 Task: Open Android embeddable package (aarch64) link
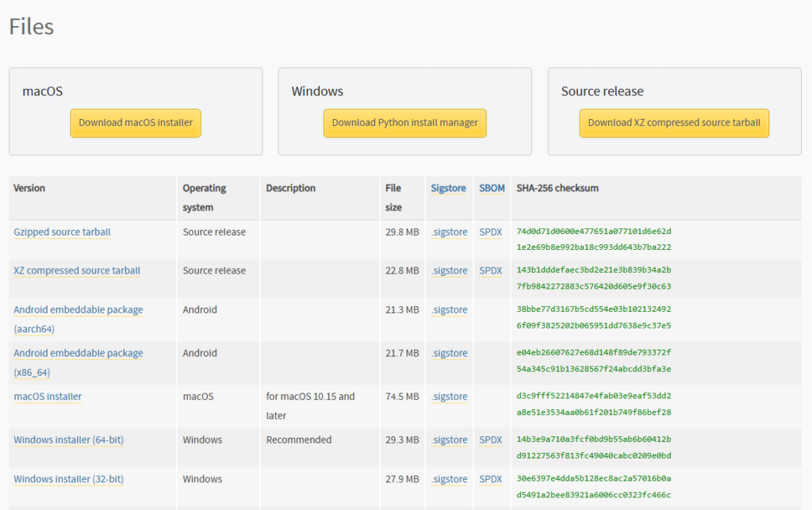coord(79,319)
